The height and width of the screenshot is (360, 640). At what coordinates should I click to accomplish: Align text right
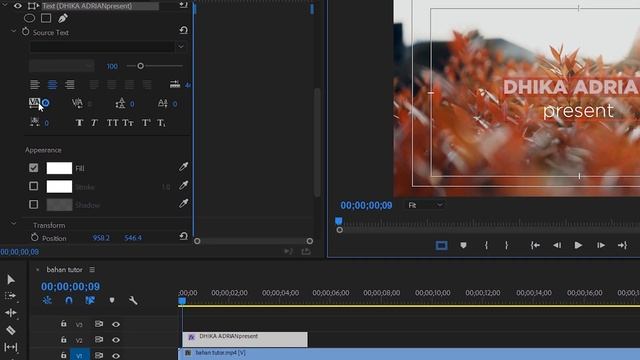(x=70, y=84)
